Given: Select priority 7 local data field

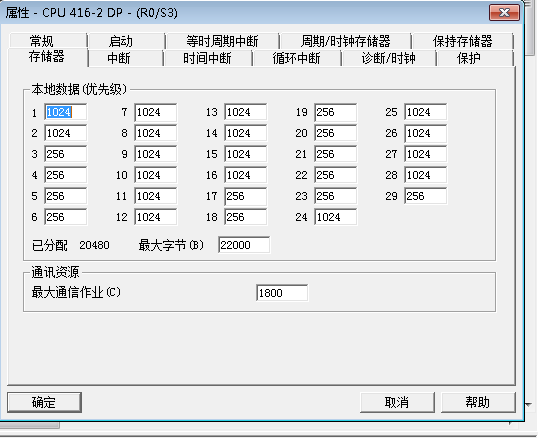Looking at the screenshot, I should [x=155, y=112].
